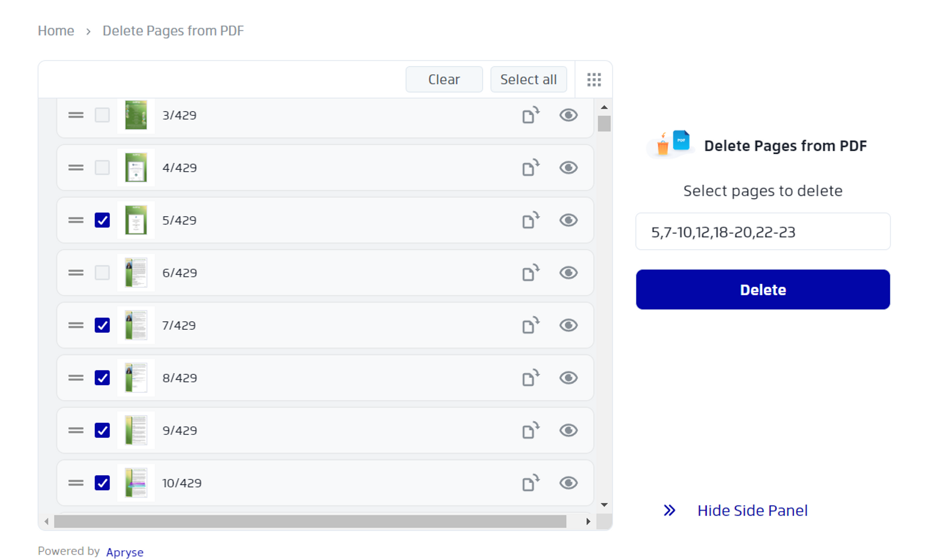Uncheck the box for page 7/429
This screenshot has width=944, height=560.
(102, 325)
